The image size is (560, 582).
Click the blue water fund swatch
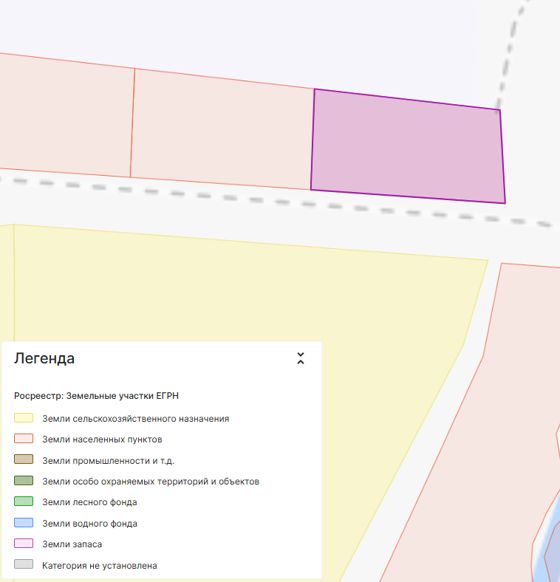coord(23,523)
